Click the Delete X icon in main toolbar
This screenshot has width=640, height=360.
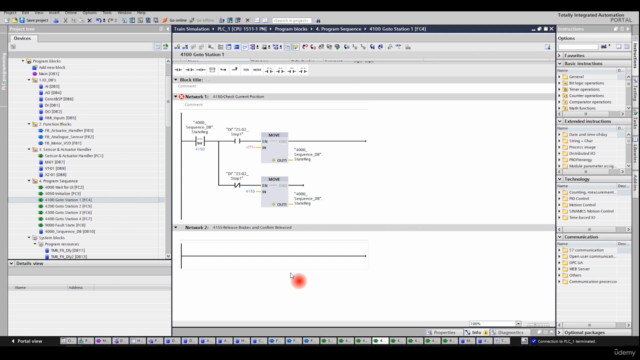[x=89, y=20]
